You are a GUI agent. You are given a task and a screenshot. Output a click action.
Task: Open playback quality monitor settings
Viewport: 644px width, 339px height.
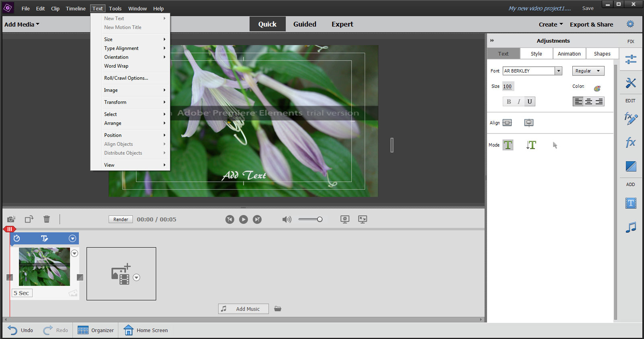pos(345,219)
